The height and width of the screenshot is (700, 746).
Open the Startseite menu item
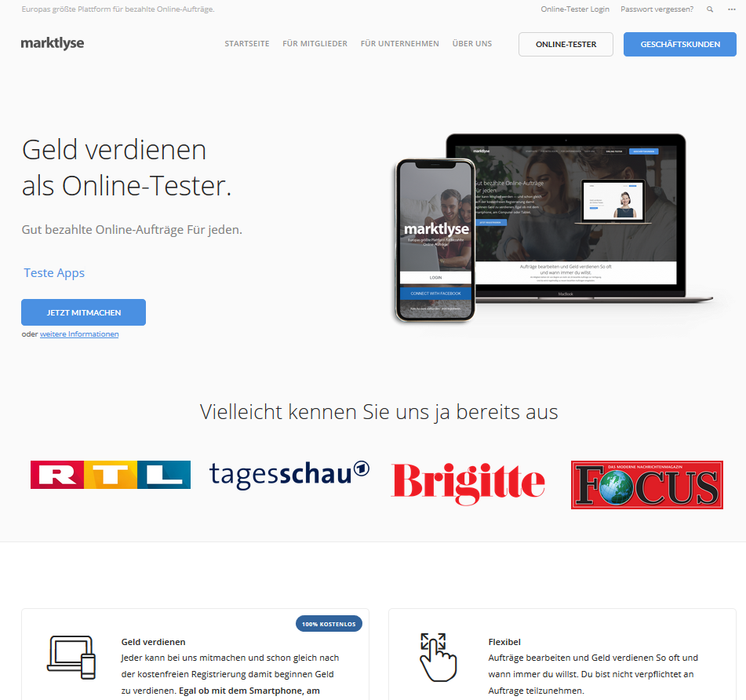[x=247, y=44]
